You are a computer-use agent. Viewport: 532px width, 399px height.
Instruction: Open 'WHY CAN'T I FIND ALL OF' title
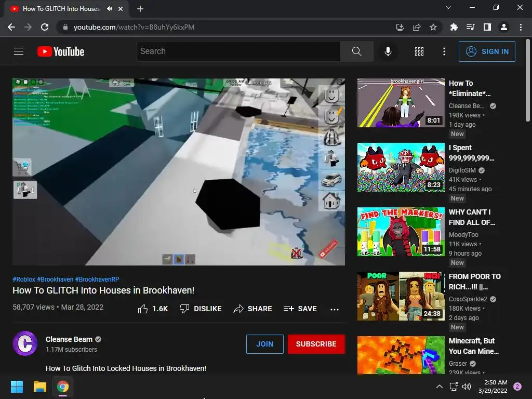pyautogui.click(x=472, y=217)
